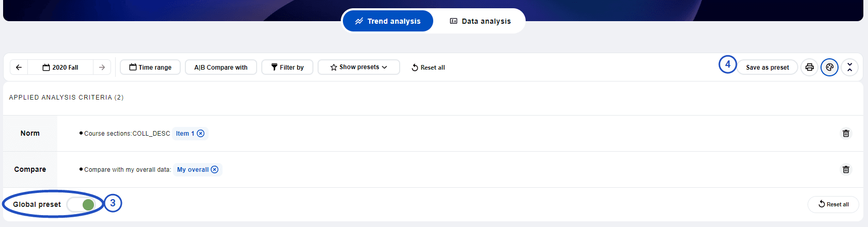Viewport: 868px width, 227px height.
Task: Select the 2020 Fall term button
Action: 60,67
